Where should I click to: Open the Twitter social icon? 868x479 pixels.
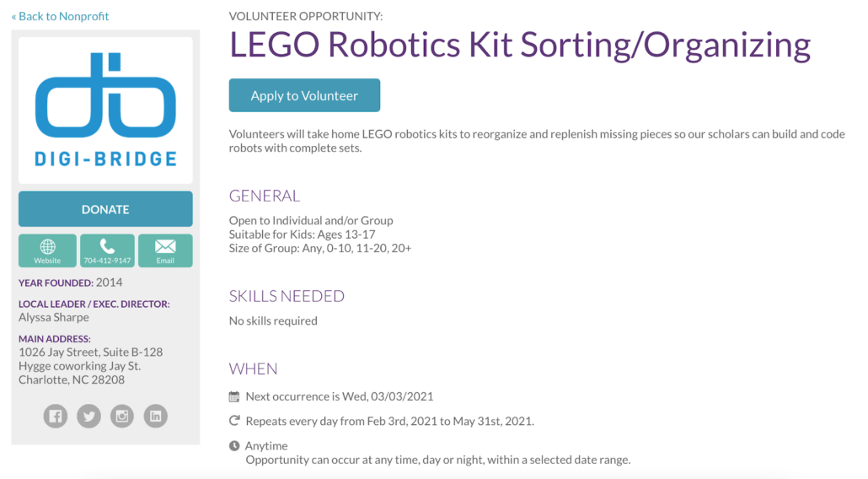click(88, 416)
